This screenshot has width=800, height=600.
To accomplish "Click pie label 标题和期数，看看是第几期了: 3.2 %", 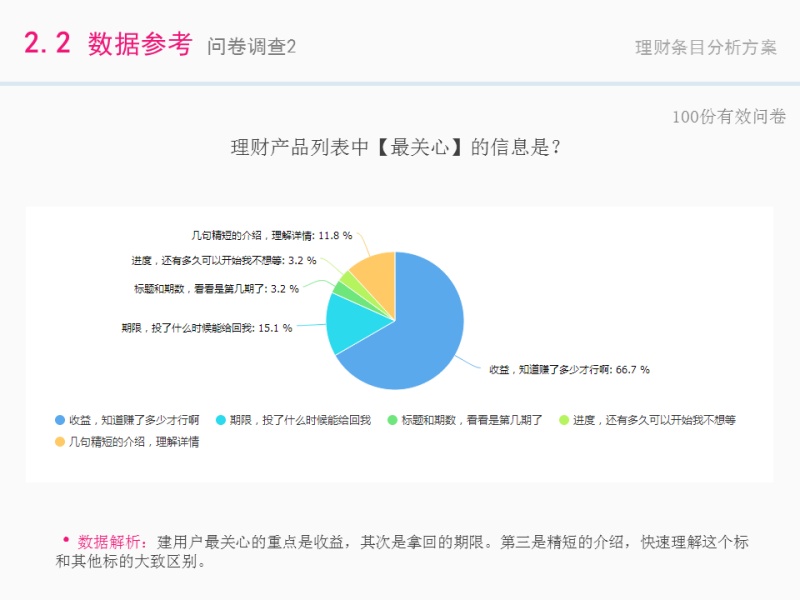I will 216,289.
